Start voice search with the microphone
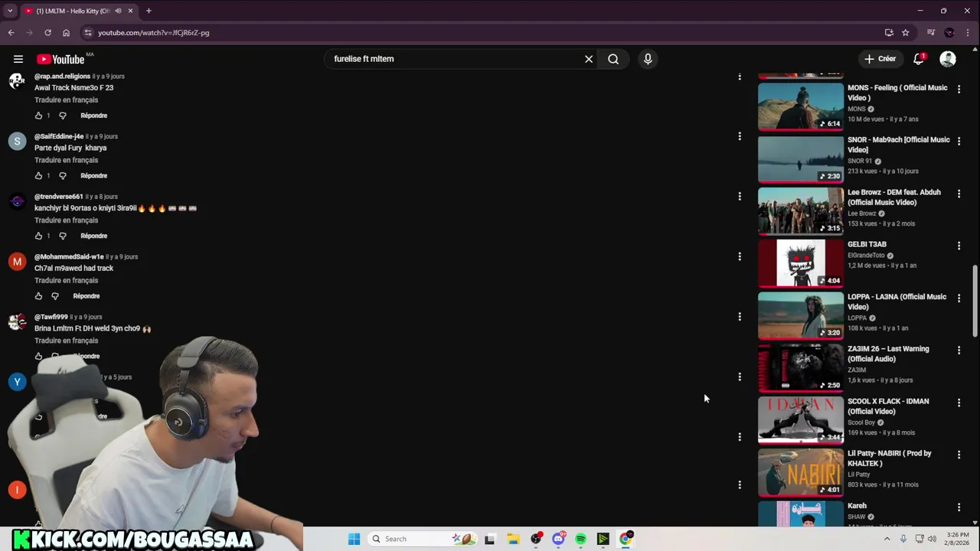 pyautogui.click(x=648, y=59)
